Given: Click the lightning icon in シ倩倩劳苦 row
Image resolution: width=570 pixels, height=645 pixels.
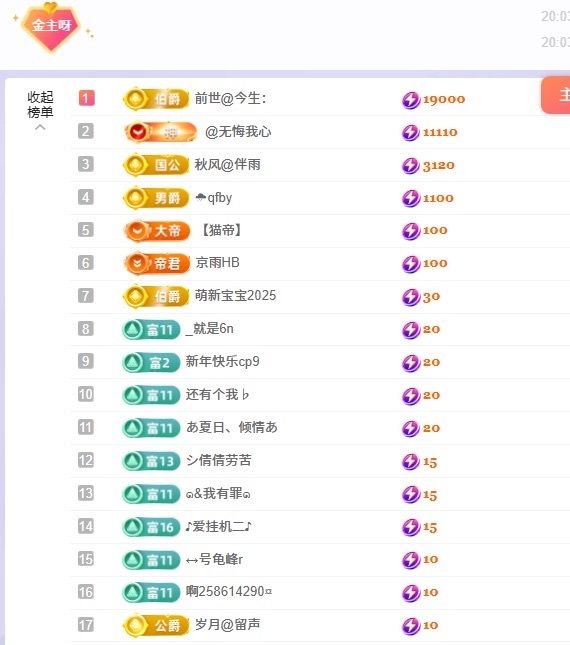Looking at the screenshot, I should click(410, 462).
